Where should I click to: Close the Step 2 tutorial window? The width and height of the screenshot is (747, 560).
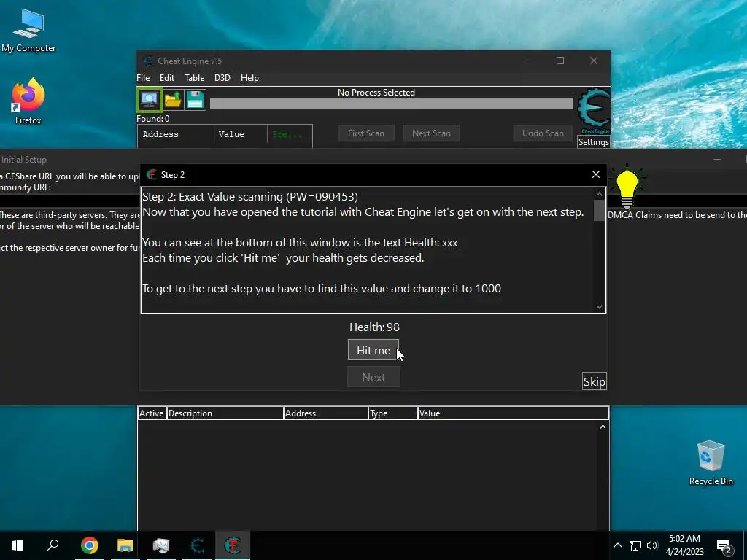tap(595, 174)
